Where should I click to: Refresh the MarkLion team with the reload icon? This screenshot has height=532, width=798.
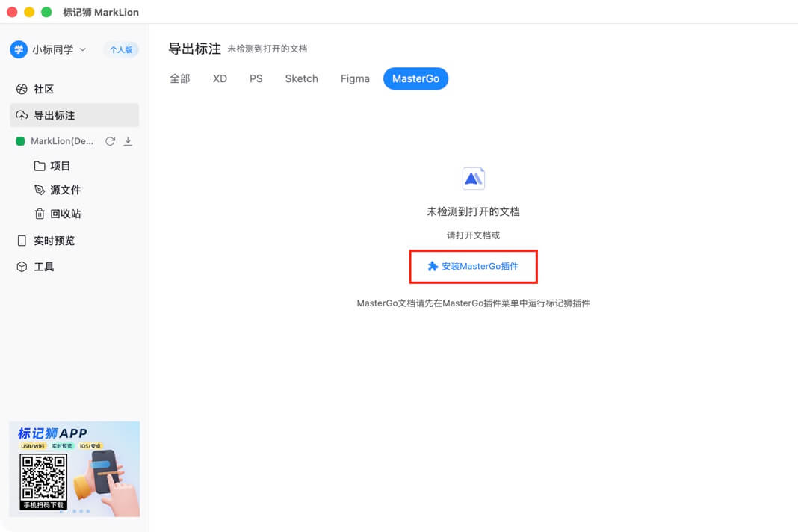pos(110,141)
